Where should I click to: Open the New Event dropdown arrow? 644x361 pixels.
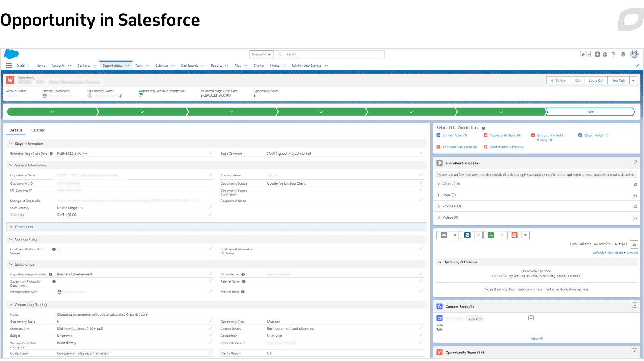[x=526, y=235]
